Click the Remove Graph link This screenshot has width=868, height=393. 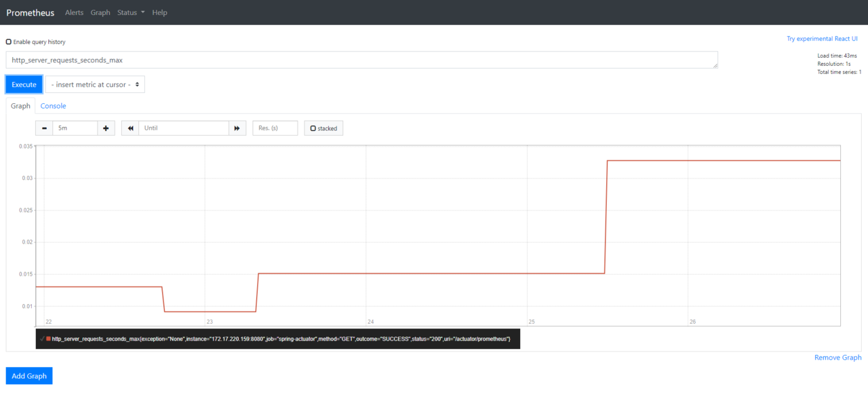[x=838, y=358]
